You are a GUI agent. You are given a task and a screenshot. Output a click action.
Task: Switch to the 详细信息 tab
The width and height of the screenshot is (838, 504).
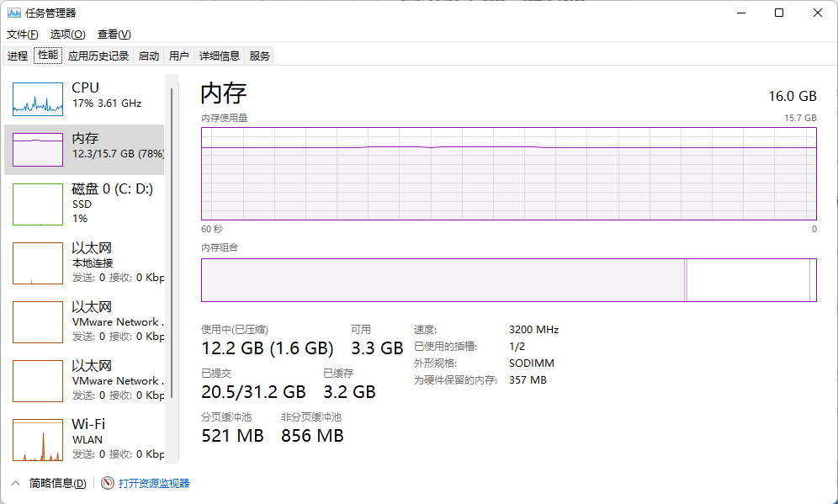tap(220, 56)
